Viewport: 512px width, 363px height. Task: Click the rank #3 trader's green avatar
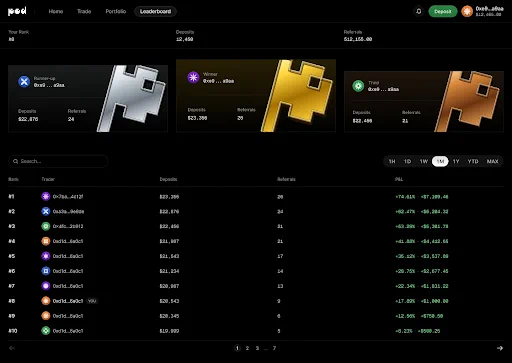click(46, 226)
